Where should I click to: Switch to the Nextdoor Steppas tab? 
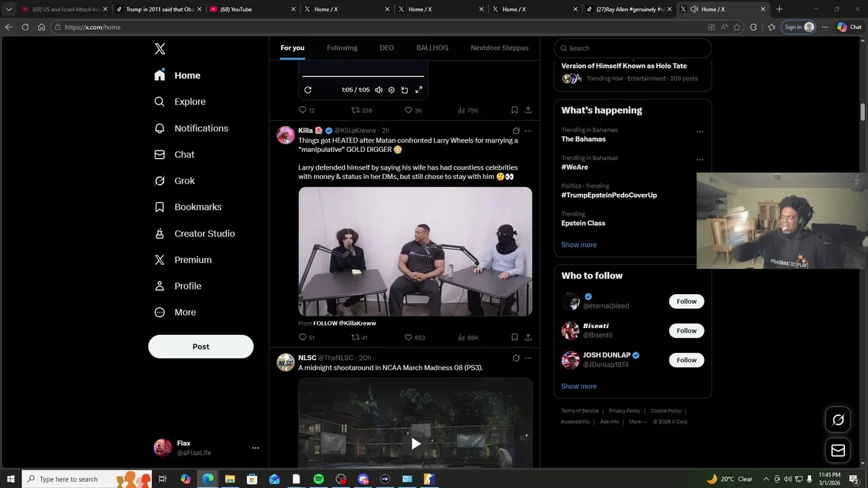click(500, 48)
